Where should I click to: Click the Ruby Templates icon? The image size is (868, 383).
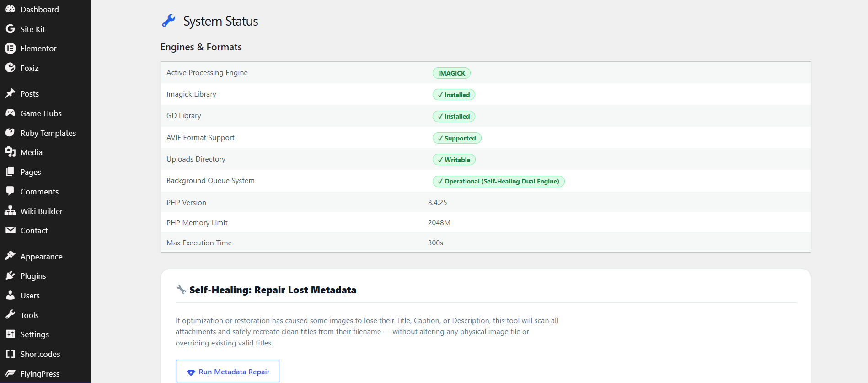[x=10, y=133]
